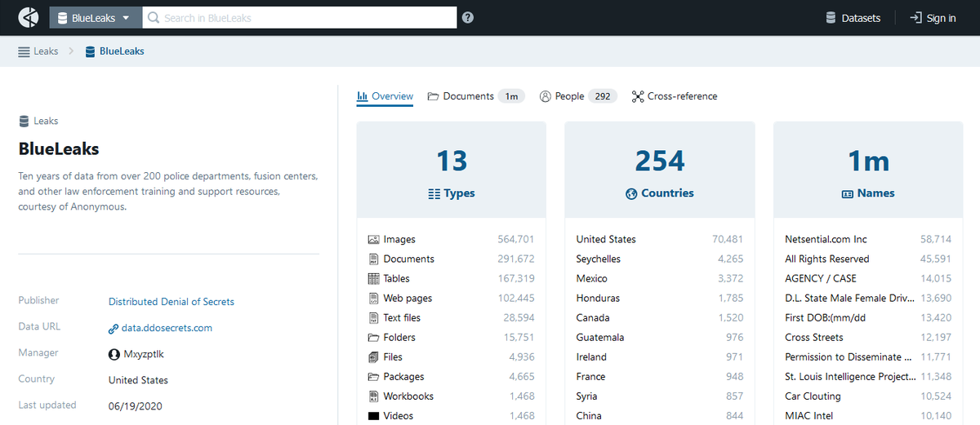Screen dimensions: 980x425
Task: Open Distributed Denial of Secrets publisher link
Action: [x=171, y=302]
